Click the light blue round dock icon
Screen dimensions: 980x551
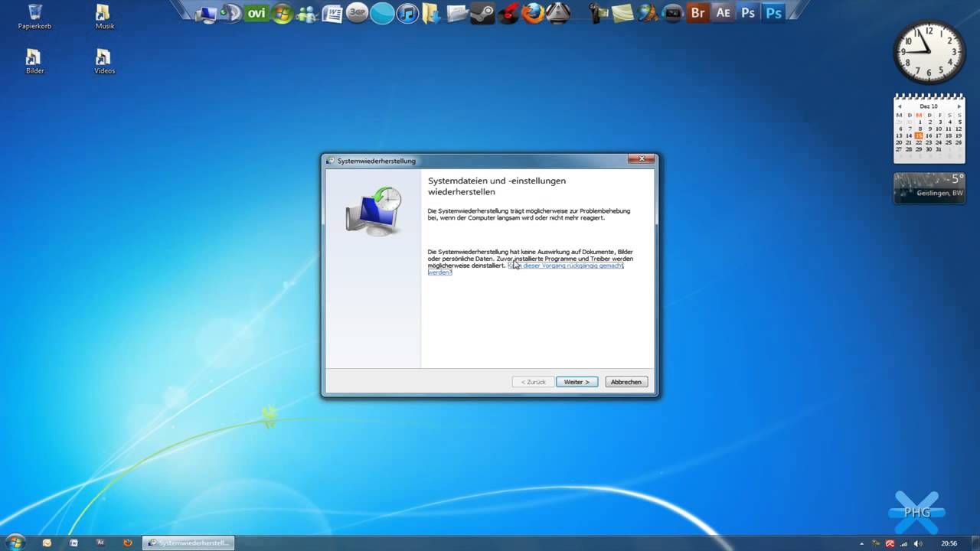382,13
